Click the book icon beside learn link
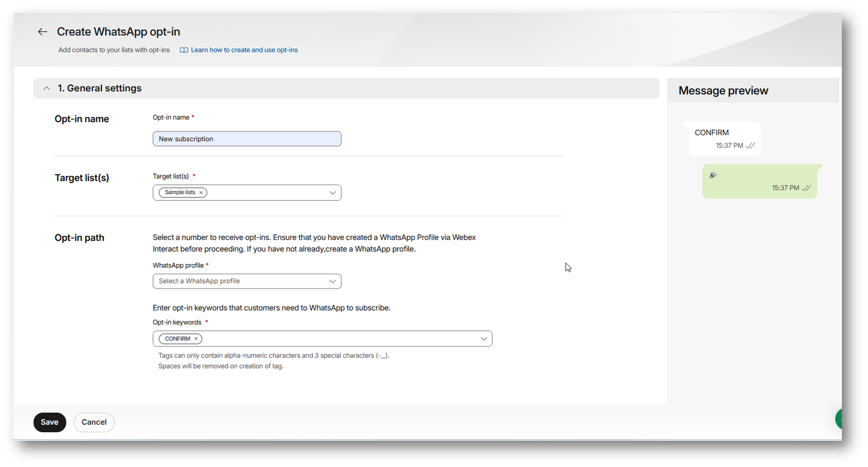 click(184, 50)
